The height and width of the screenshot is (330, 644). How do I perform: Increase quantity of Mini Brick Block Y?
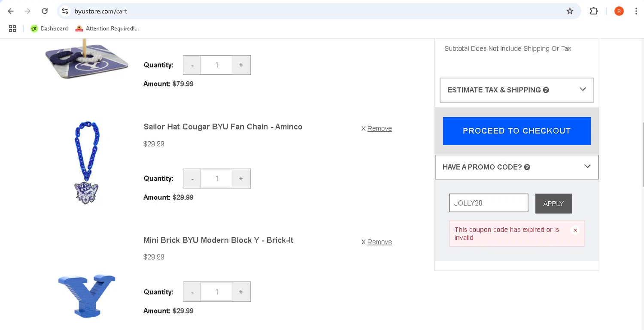point(241,292)
